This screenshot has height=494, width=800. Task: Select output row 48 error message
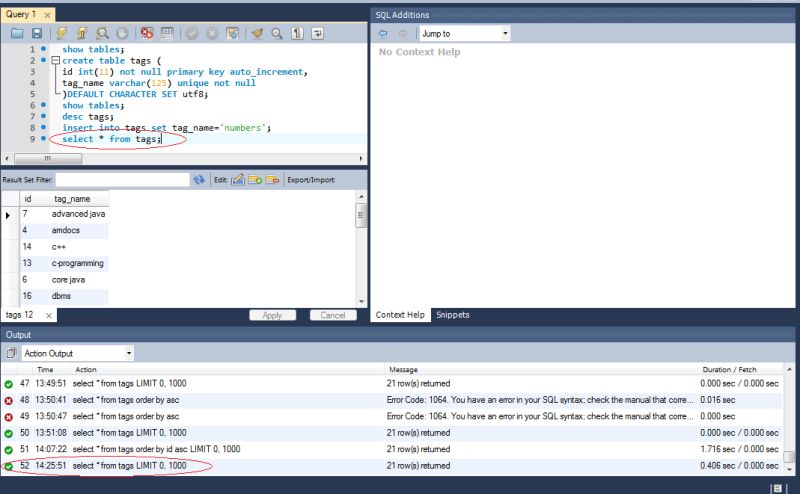pyautogui.click(x=540, y=400)
